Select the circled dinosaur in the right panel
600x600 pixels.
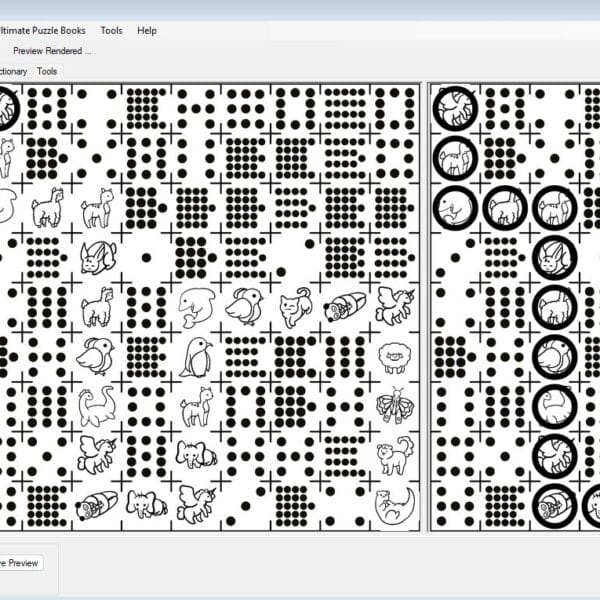pos(554,406)
